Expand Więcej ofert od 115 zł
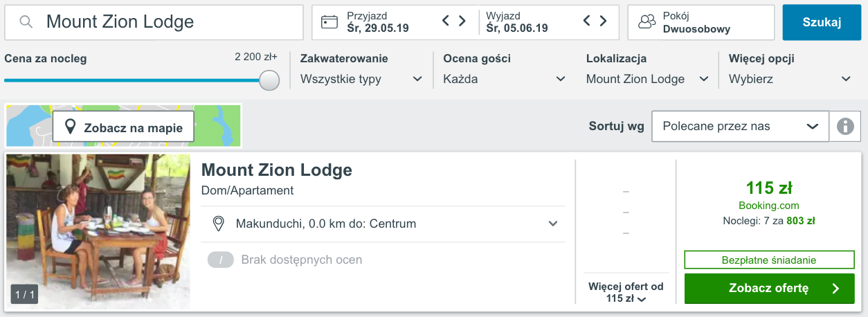868x317 pixels. point(626,293)
